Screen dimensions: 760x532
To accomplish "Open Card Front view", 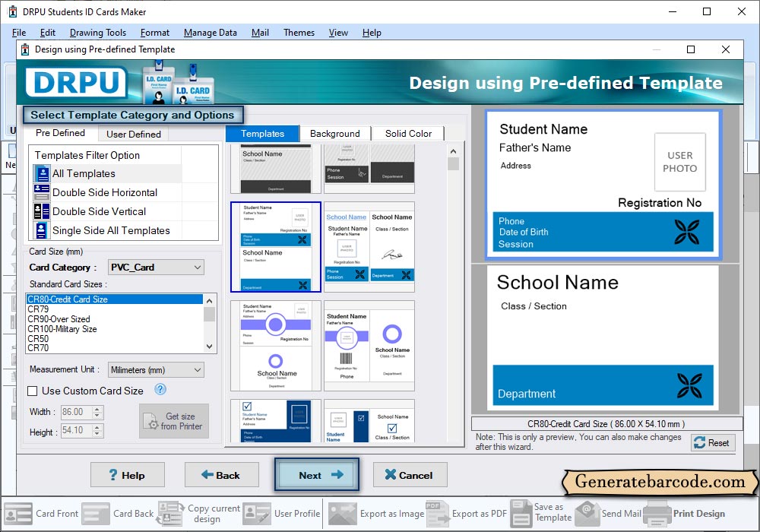I will [x=41, y=514].
